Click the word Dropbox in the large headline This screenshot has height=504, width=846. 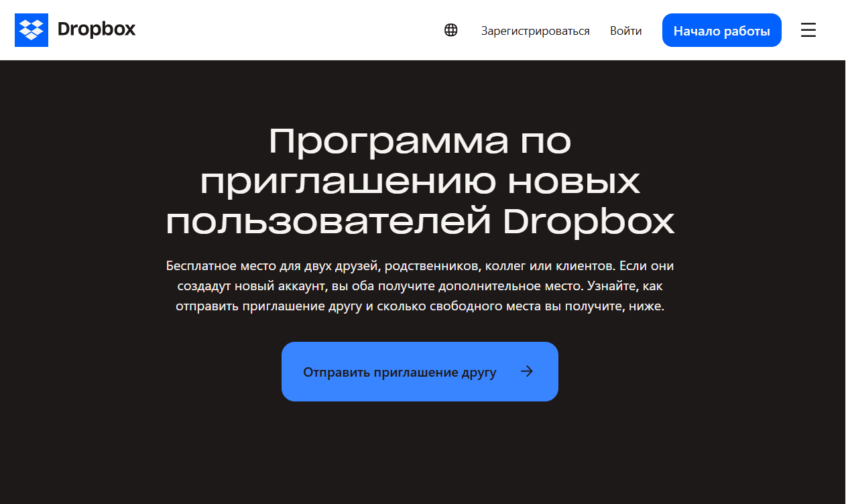click(x=588, y=223)
